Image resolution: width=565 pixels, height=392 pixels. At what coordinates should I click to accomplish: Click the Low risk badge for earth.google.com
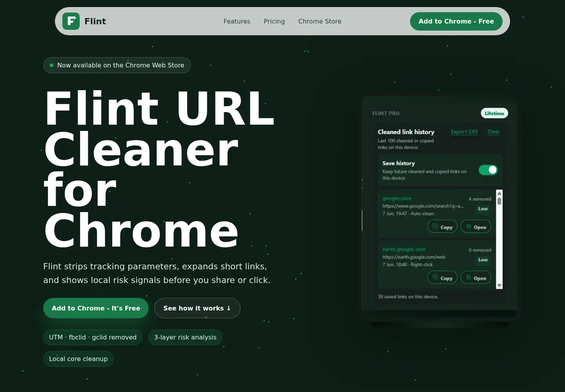click(x=483, y=260)
